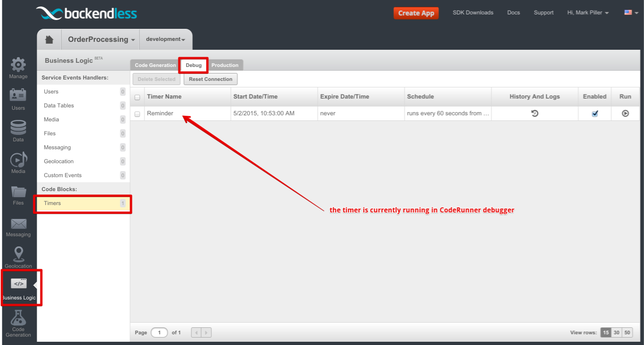
Task: Sort by the Expire Date/Time column header
Action: click(x=361, y=97)
